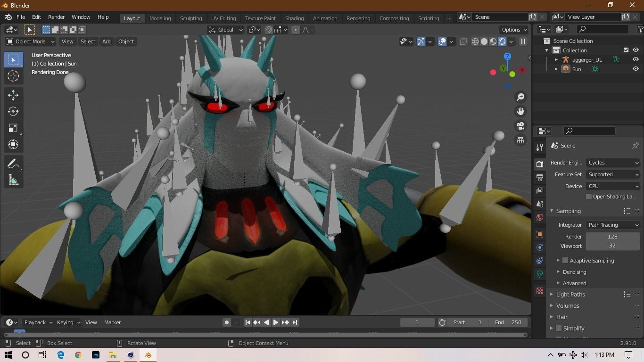Open the World properties tab

click(x=540, y=217)
